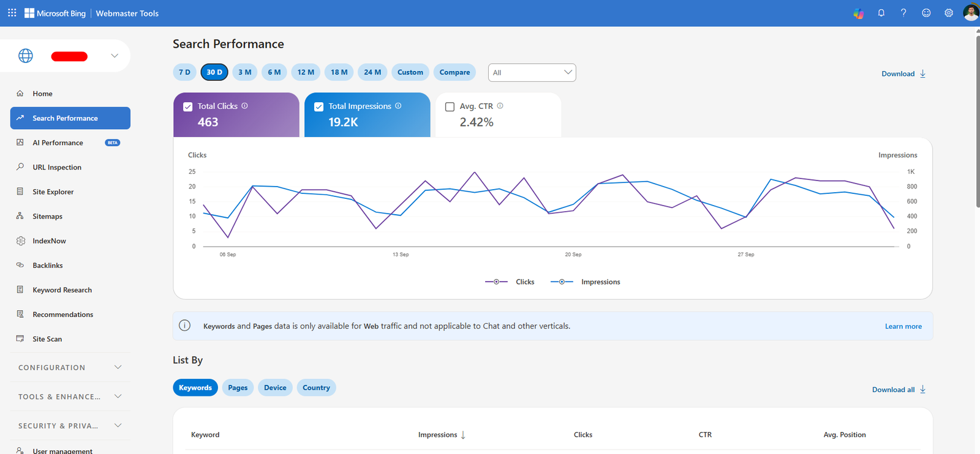Open the settings gear icon
980x454 pixels.
pos(949,13)
